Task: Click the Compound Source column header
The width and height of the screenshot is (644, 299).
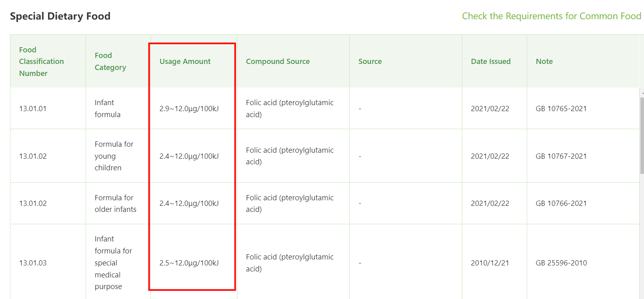Action: 278,62
